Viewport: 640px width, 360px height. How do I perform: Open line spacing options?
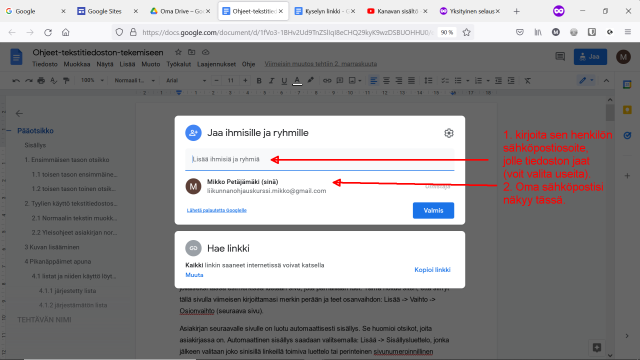point(428,81)
